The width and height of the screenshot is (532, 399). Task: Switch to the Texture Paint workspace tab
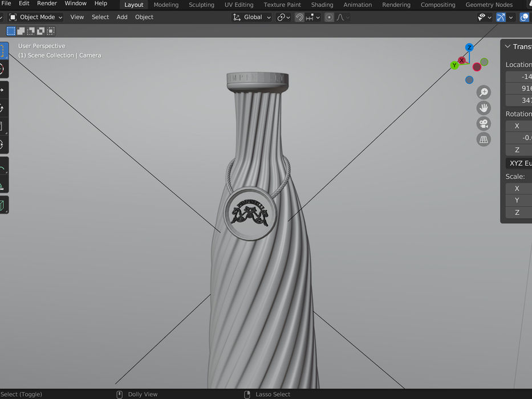click(x=282, y=5)
